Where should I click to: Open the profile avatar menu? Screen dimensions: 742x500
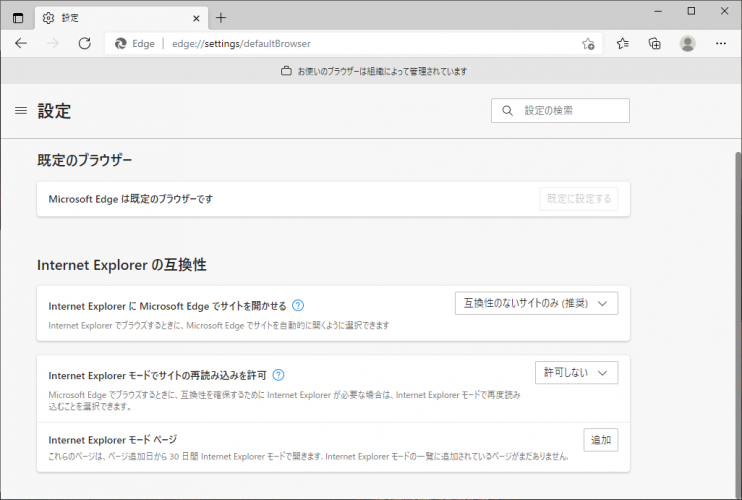(x=687, y=44)
